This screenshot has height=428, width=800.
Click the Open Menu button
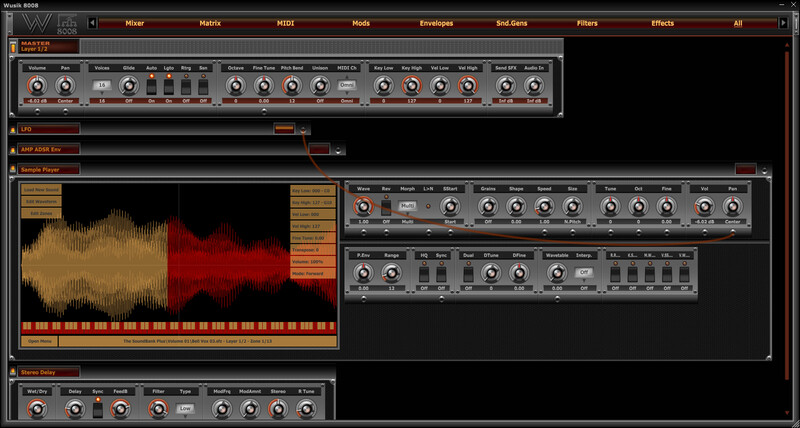click(x=39, y=341)
